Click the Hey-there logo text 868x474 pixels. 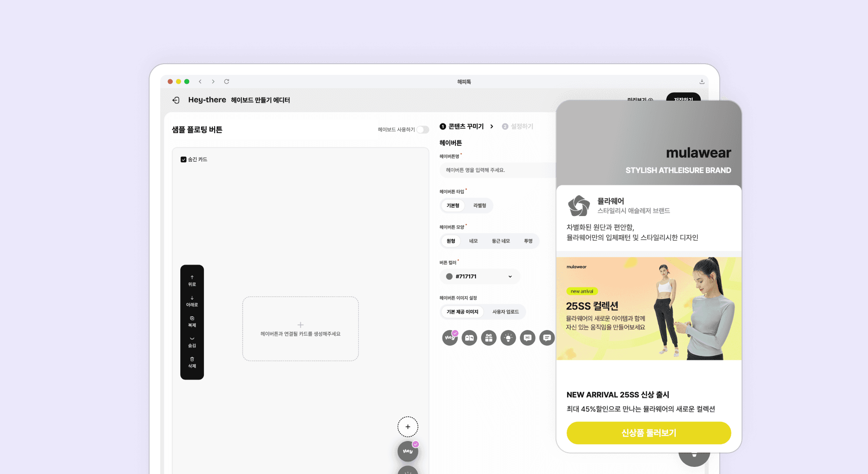(207, 100)
